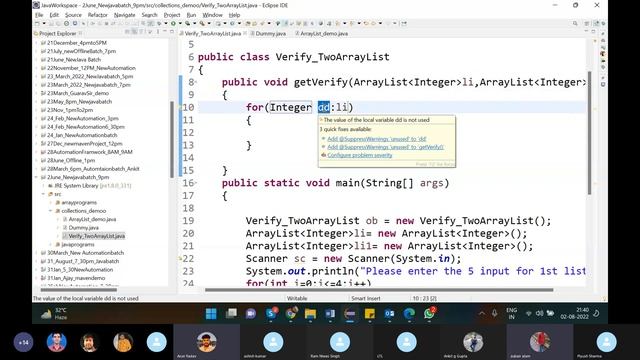Open Google Chrome from the taskbar
This screenshot has height=360, width=640.
[x=291, y=313]
